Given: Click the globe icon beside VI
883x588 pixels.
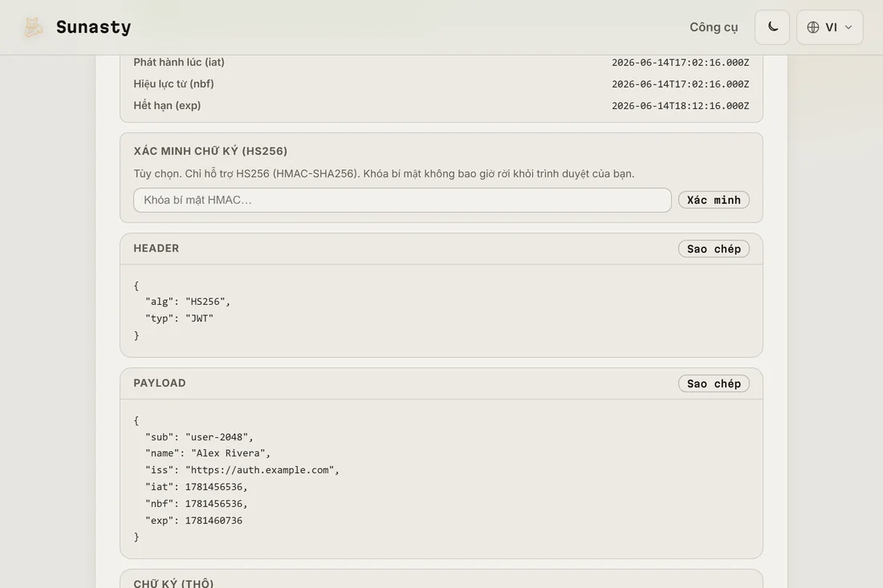Looking at the screenshot, I should point(812,27).
